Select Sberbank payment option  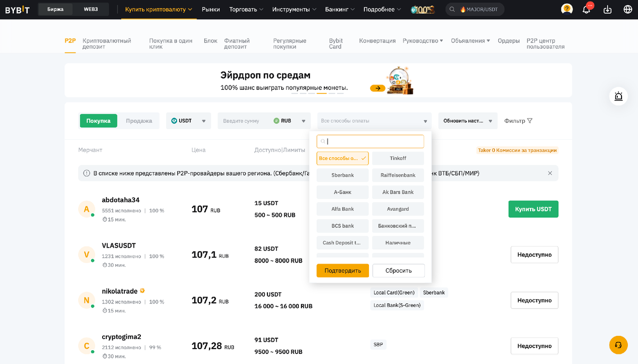click(x=343, y=175)
